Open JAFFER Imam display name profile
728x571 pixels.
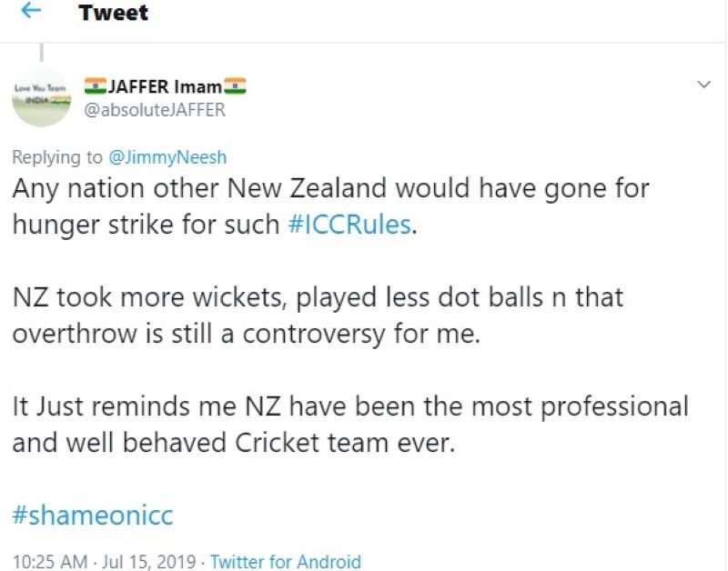click(x=165, y=87)
